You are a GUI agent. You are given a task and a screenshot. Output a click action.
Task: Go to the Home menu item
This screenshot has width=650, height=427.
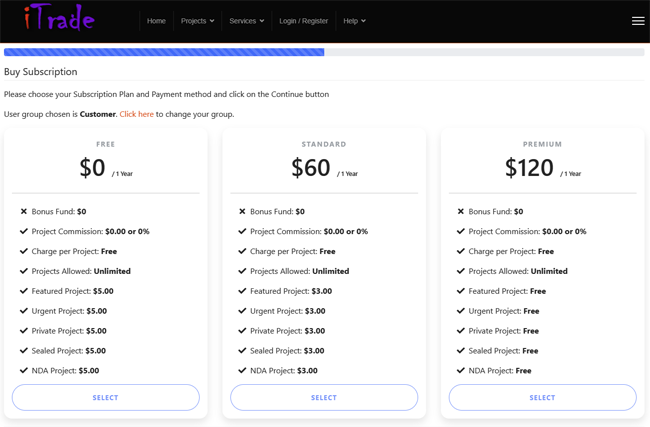156,21
